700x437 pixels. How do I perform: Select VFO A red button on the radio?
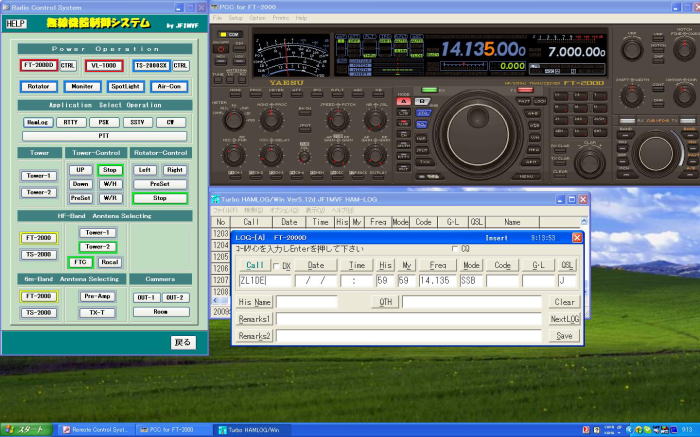(x=404, y=101)
